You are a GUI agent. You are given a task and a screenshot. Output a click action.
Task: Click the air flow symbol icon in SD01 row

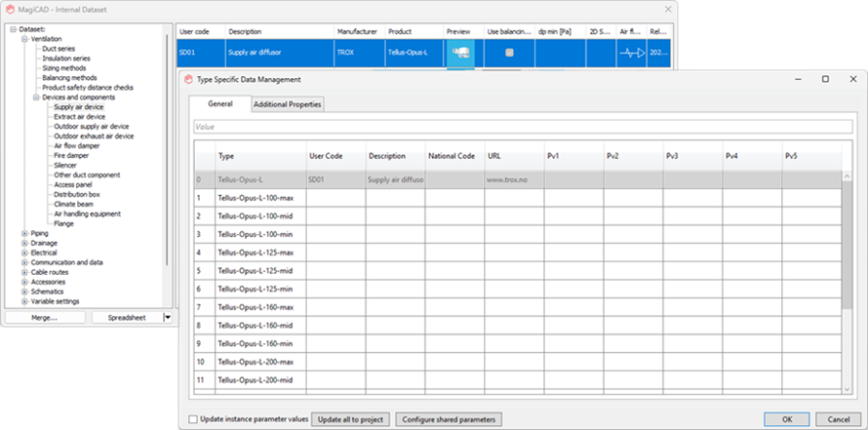tap(632, 54)
